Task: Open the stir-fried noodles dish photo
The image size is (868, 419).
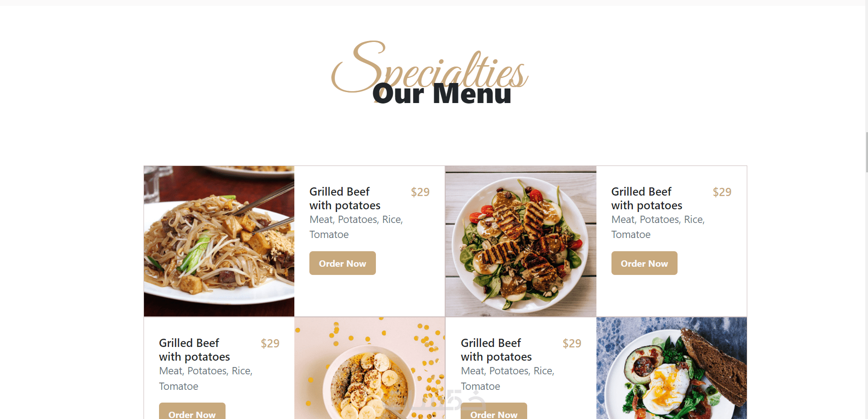Action: 219,241
